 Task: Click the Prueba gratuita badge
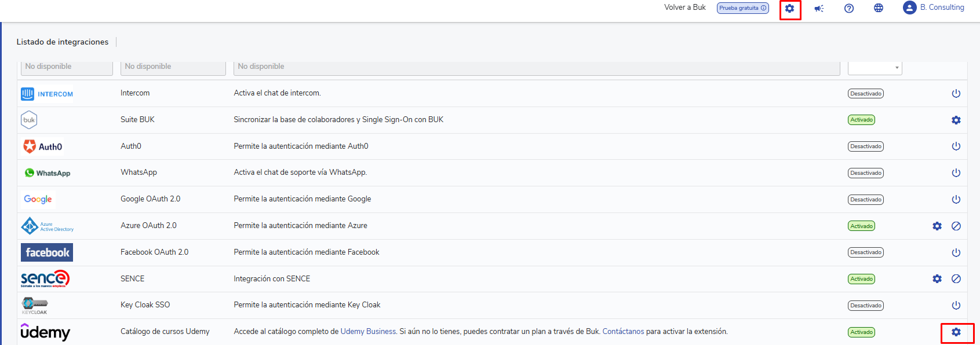742,8
